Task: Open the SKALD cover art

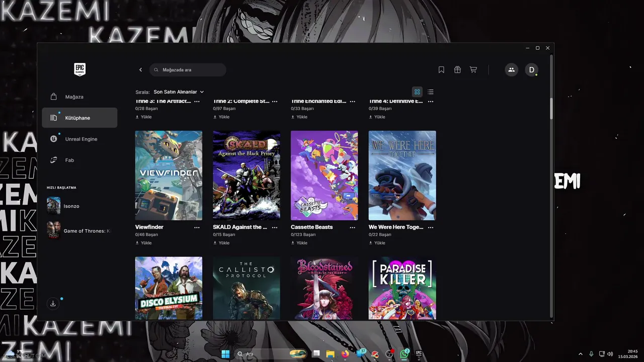Action: [x=247, y=175]
